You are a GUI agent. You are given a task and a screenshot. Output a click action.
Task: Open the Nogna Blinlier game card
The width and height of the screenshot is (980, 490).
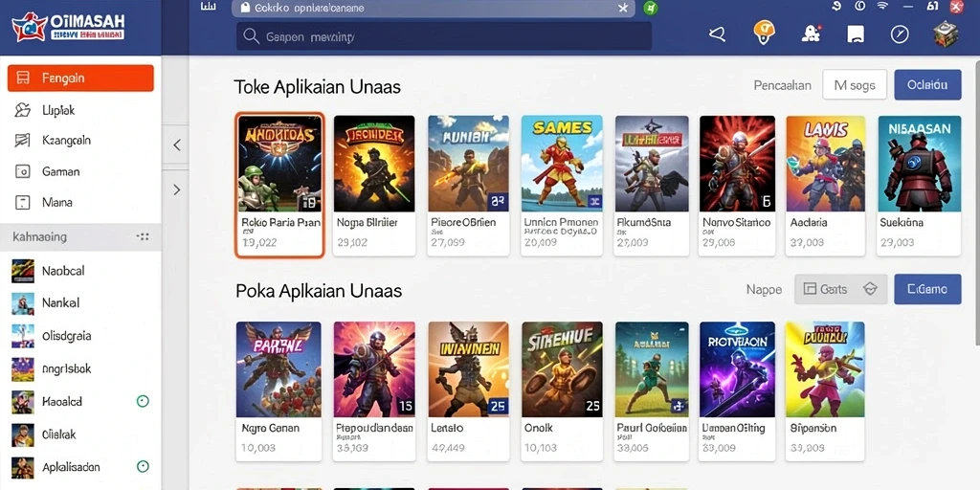click(x=374, y=186)
